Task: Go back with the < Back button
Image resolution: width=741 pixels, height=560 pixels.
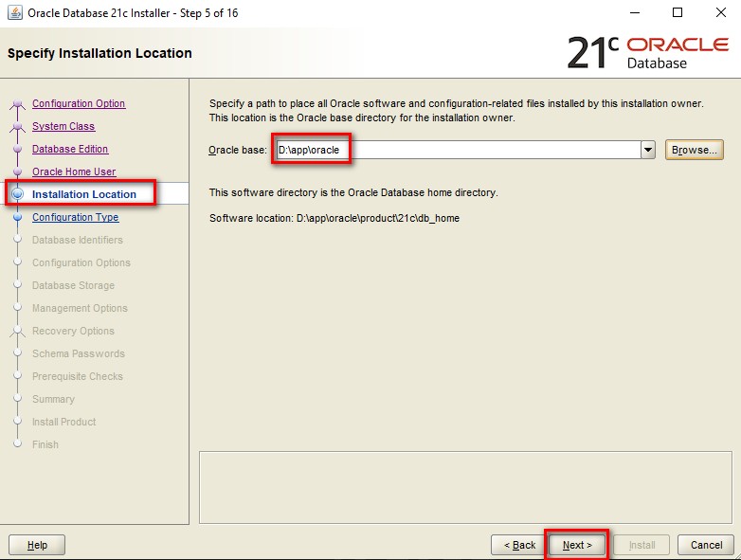Action: click(519, 545)
